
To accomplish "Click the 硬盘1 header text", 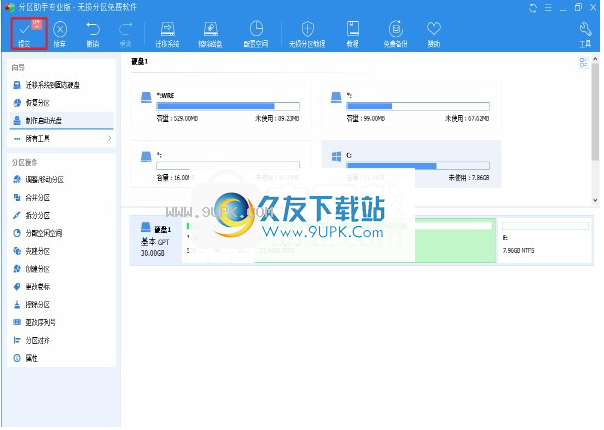I will click(139, 62).
